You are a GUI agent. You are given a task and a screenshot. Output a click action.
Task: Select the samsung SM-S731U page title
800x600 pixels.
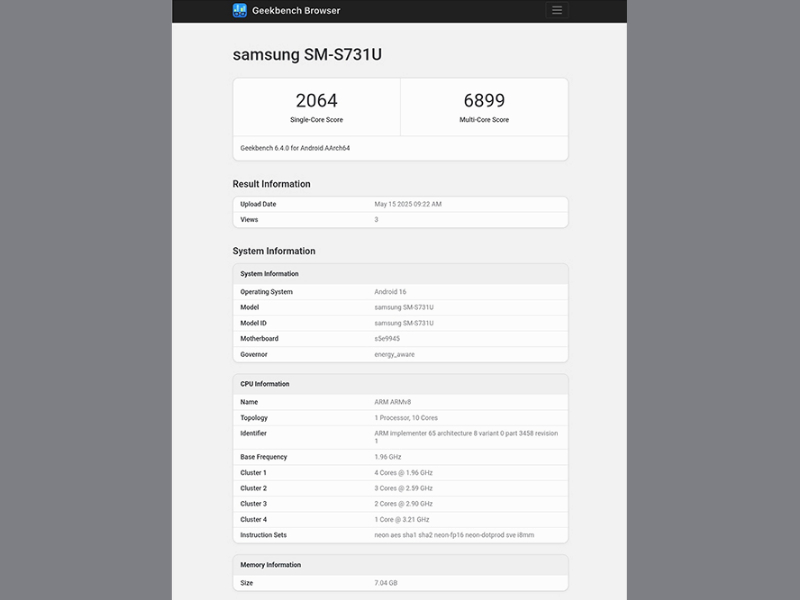(307, 55)
